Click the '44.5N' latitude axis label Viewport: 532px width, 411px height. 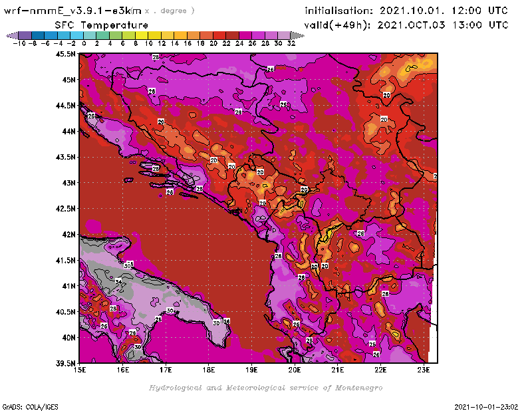click(x=65, y=106)
